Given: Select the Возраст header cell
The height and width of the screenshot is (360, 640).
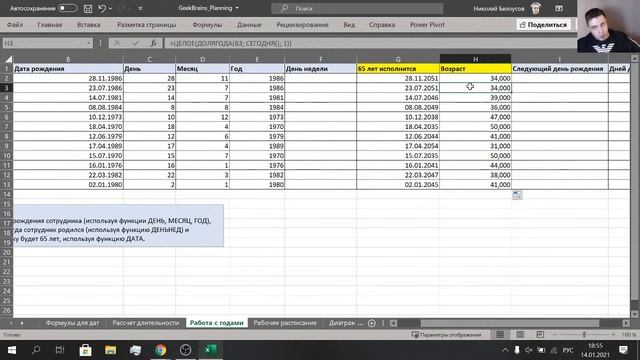Looking at the screenshot, I should (476, 69).
